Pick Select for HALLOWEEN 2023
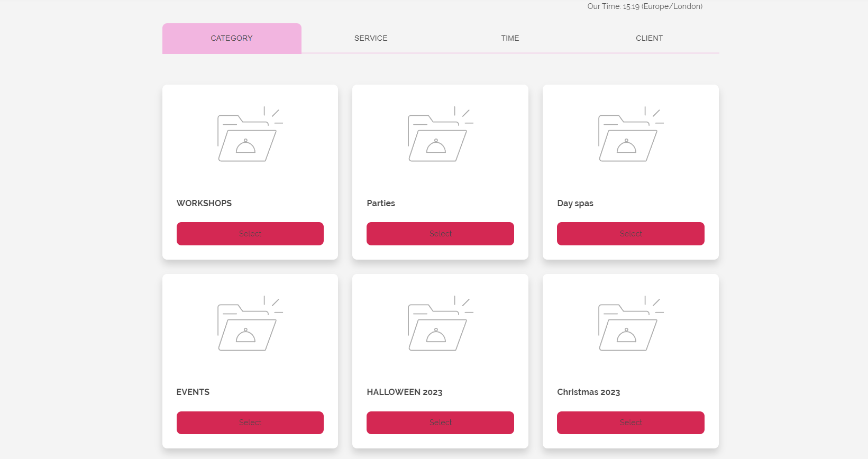Viewport: 868px width, 459px height. 440,423
